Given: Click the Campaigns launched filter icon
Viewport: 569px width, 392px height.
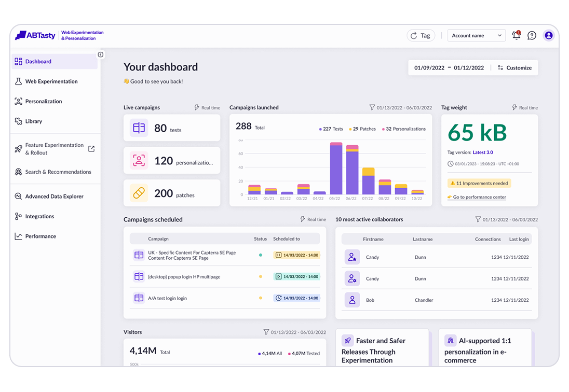Looking at the screenshot, I should 372,108.
